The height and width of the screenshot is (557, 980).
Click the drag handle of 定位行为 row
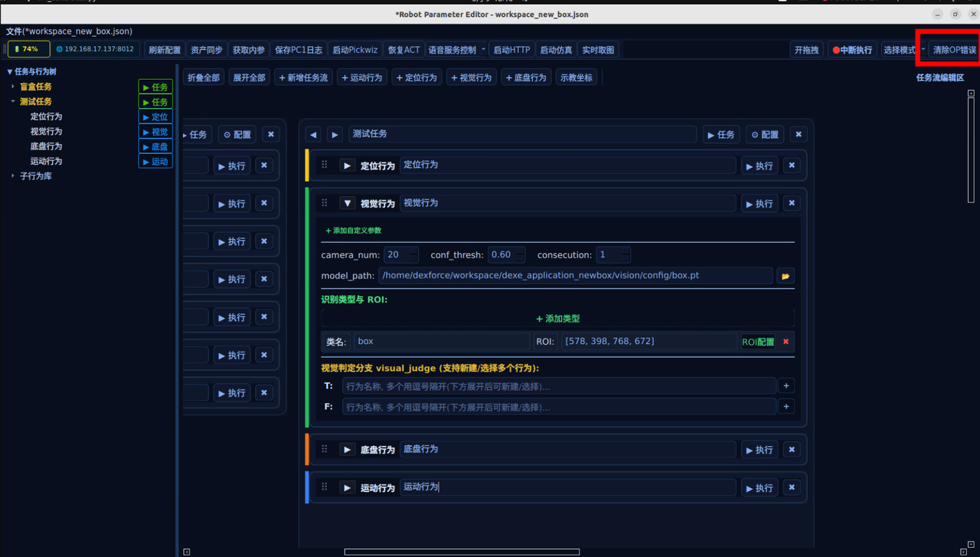(325, 165)
